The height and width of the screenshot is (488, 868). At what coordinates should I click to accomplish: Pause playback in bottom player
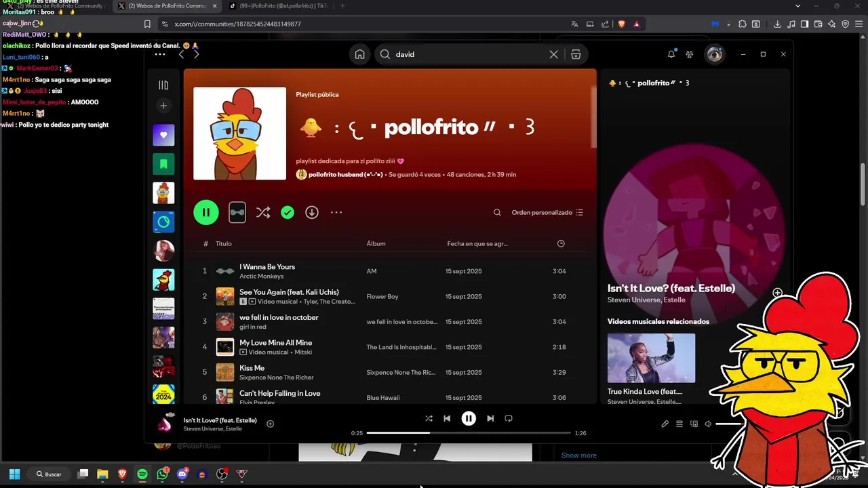tap(469, 418)
